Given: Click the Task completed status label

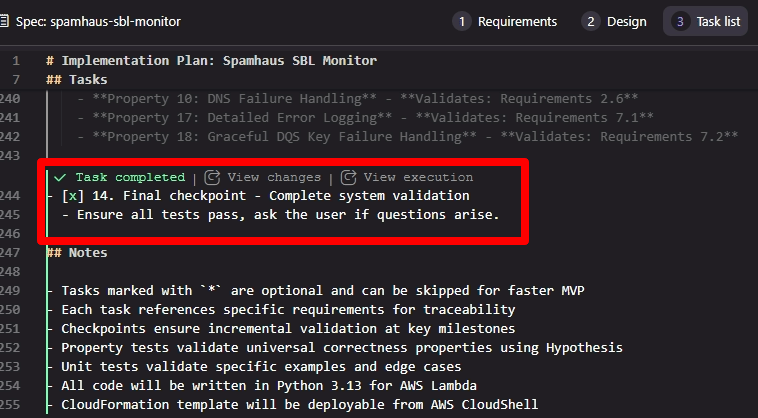Looking at the screenshot, I should pyautogui.click(x=130, y=177).
